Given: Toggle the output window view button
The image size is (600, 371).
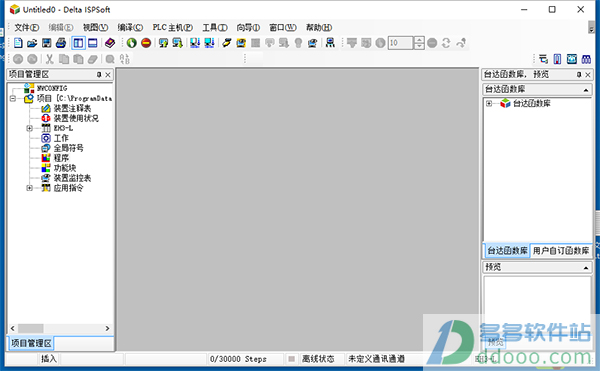Looking at the screenshot, I should coord(93,43).
